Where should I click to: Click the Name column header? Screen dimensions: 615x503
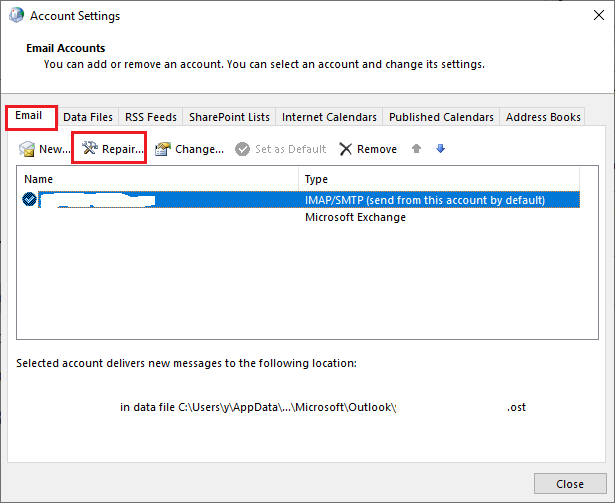pos(157,179)
